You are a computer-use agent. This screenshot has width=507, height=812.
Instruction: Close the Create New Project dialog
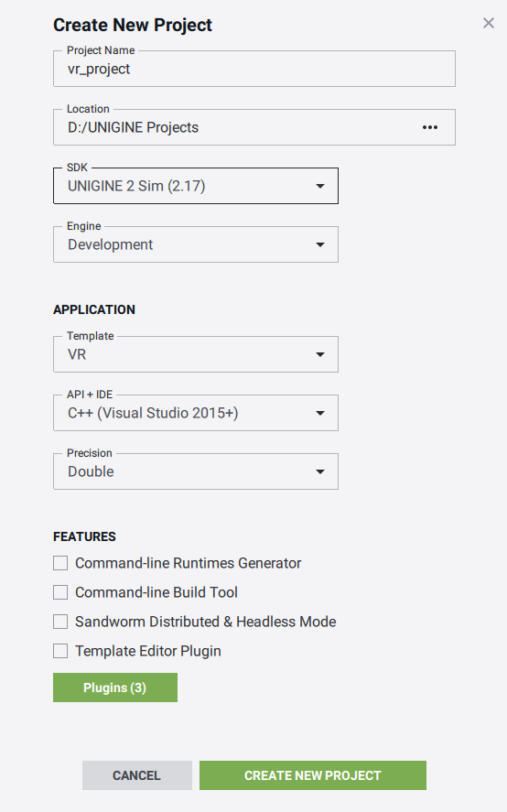[x=489, y=23]
